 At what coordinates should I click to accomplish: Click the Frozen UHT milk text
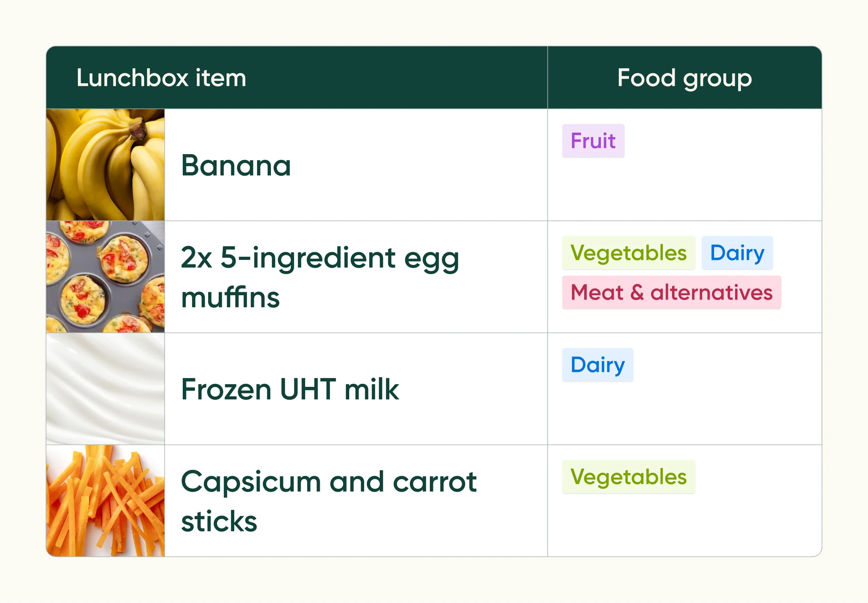[x=290, y=389]
